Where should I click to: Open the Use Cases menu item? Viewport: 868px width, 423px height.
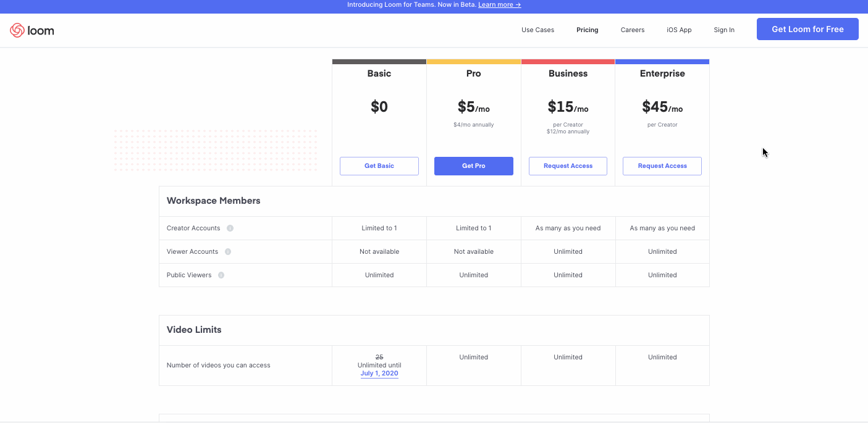pos(537,30)
